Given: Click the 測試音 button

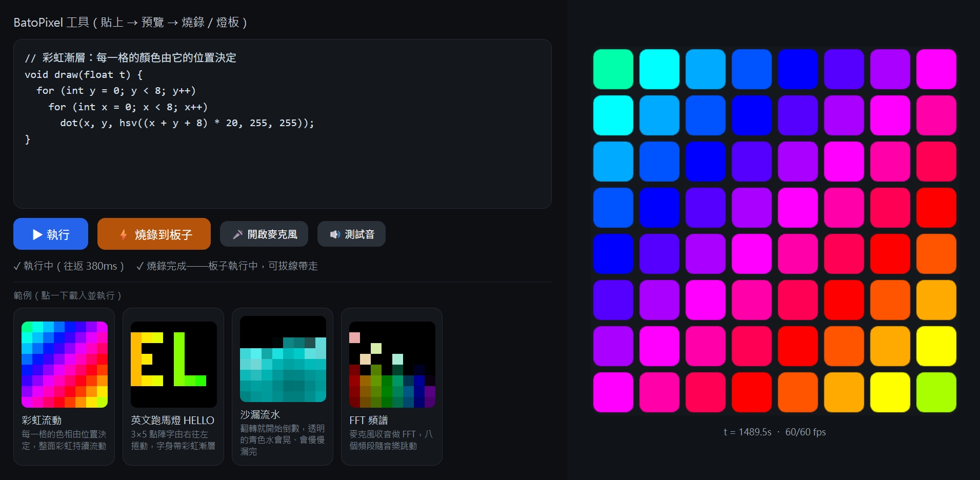Looking at the screenshot, I should (x=351, y=234).
